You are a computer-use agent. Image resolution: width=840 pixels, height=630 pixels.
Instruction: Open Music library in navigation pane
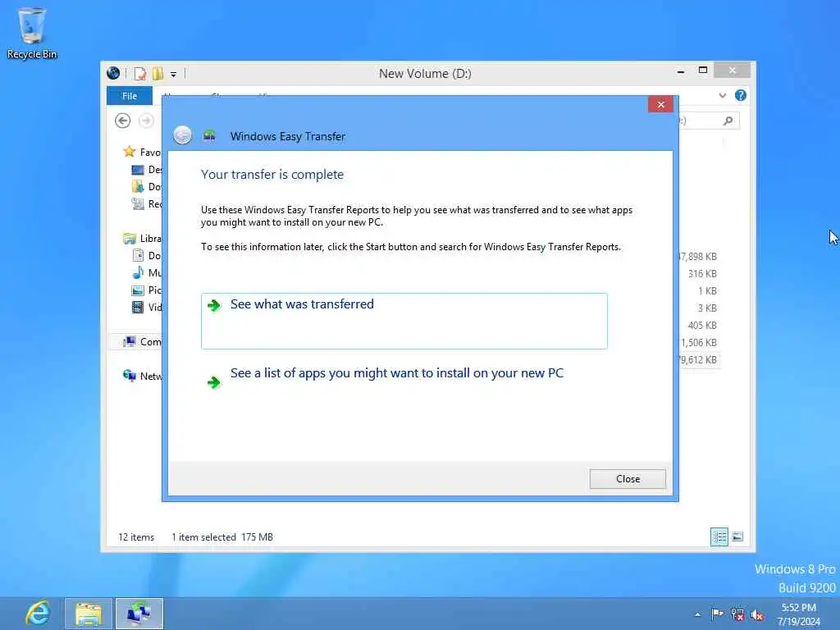146,272
